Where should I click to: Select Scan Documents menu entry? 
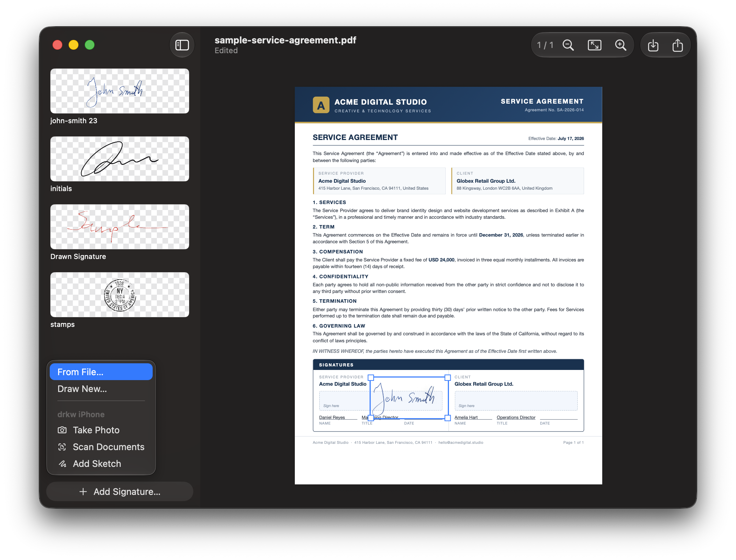coord(101,447)
